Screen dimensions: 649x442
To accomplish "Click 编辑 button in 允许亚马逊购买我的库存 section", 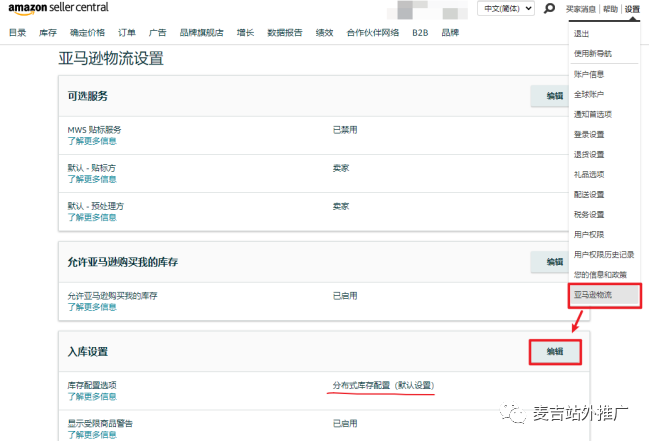I will [x=550, y=262].
